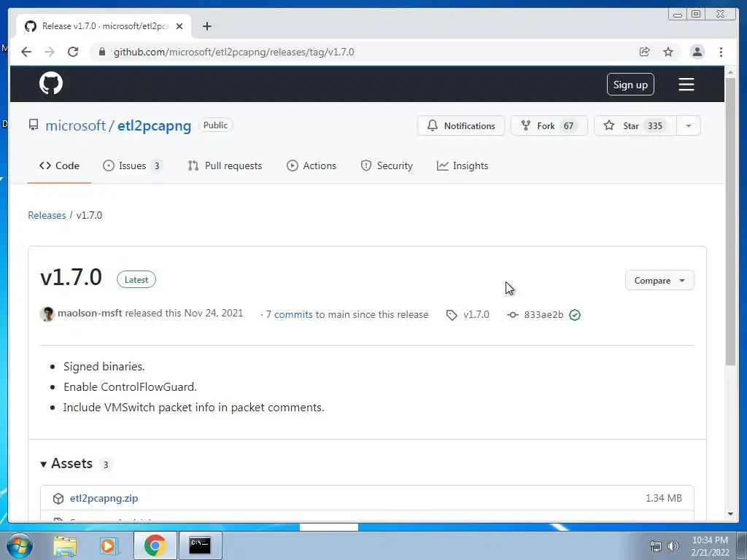Open a new browser tab
747x560 pixels.
(x=206, y=26)
